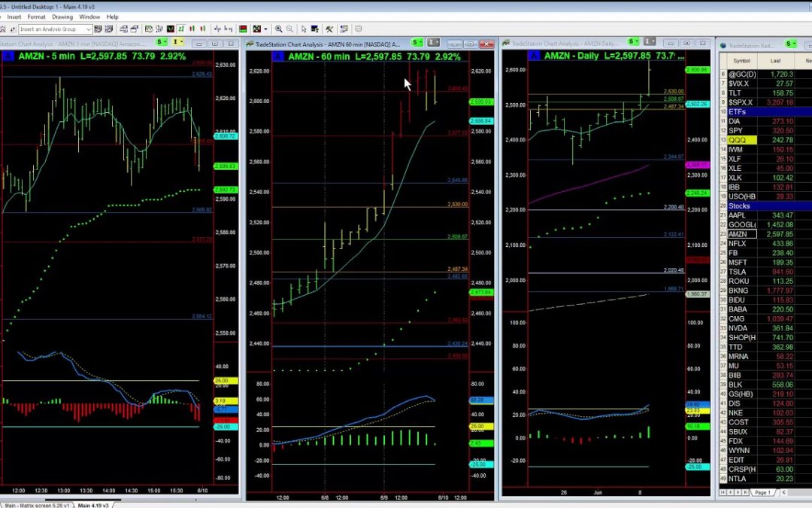Open the Quick Trade Bar hammer icon
This screenshot has height=508, width=812.
(329, 29)
